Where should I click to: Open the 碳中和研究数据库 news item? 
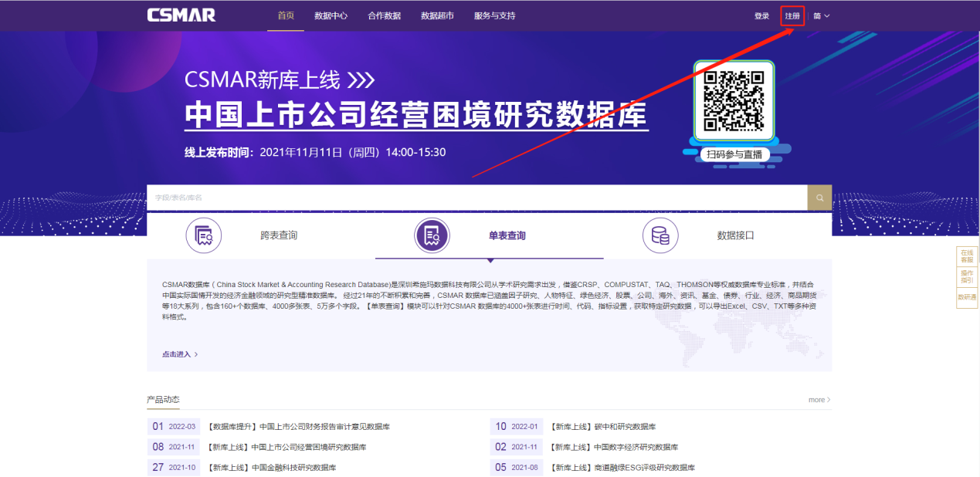tap(602, 427)
